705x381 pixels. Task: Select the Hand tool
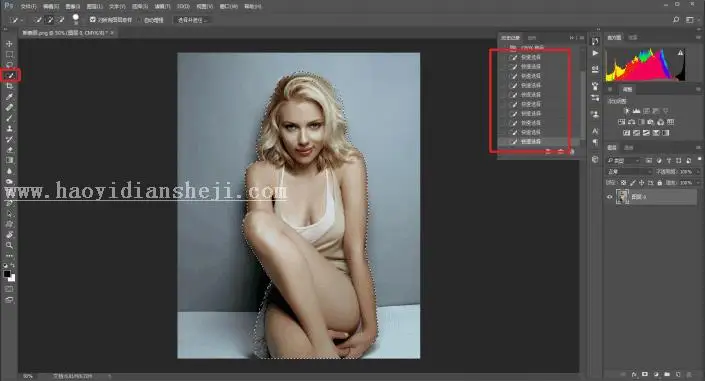pos(9,235)
